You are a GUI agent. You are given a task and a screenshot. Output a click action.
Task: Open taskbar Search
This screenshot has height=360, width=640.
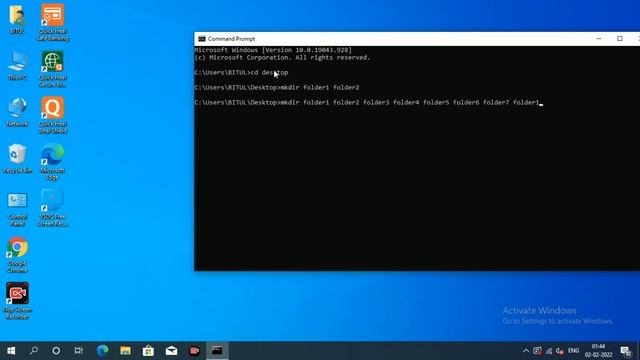tap(34, 351)
